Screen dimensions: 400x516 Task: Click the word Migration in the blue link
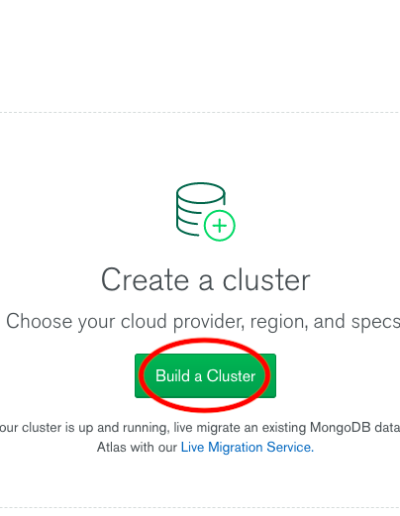click(235, 447)
